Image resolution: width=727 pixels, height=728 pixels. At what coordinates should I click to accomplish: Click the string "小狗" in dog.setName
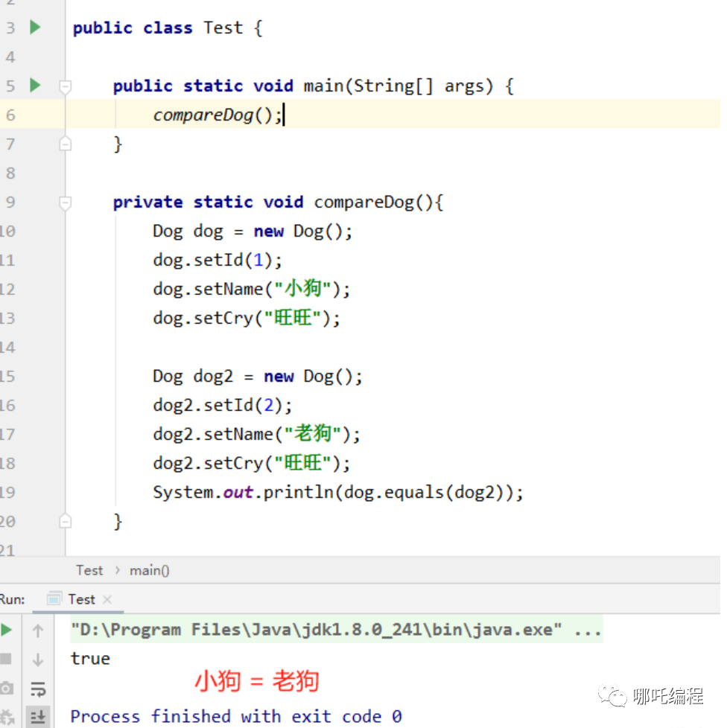(302, 289)
